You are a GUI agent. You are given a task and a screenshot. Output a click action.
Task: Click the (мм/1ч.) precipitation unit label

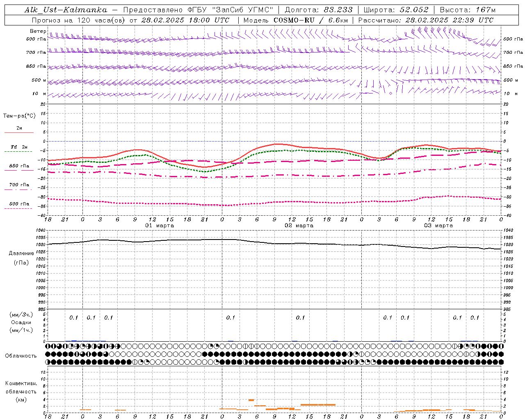click(x=21, y=330)
